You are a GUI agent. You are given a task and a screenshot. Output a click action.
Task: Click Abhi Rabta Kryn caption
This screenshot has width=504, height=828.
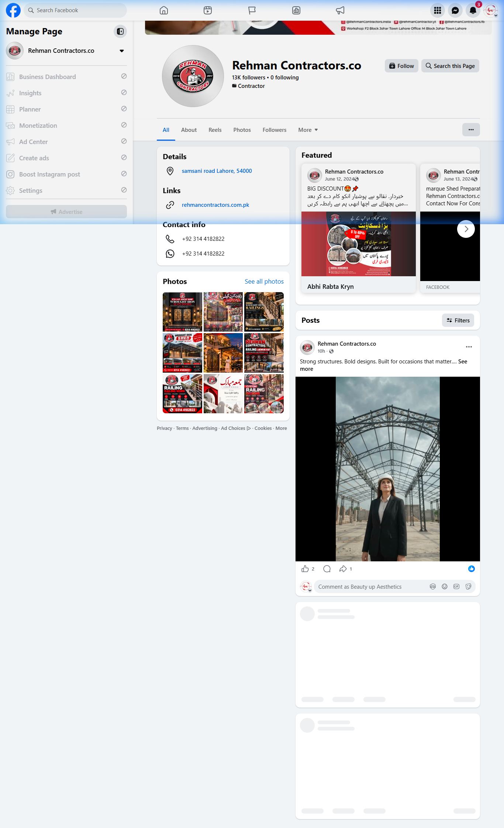pyautogui.click(x=331, y=287)
